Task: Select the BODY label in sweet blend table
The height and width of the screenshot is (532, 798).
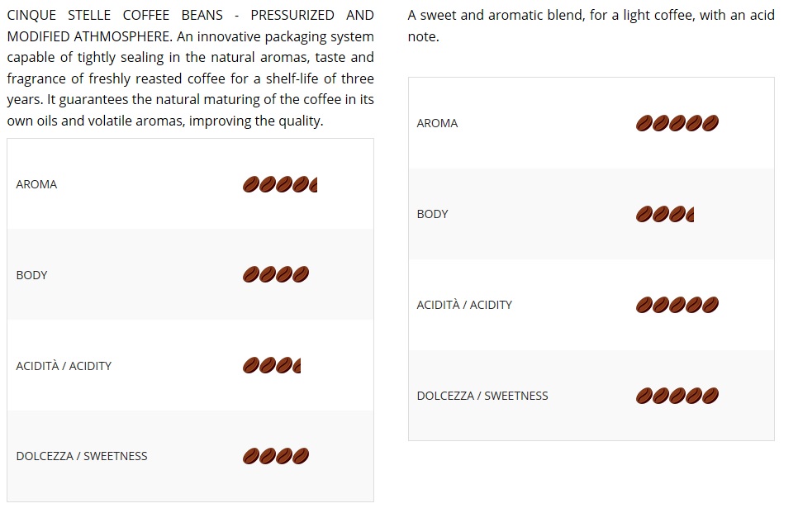Action: 432,214
